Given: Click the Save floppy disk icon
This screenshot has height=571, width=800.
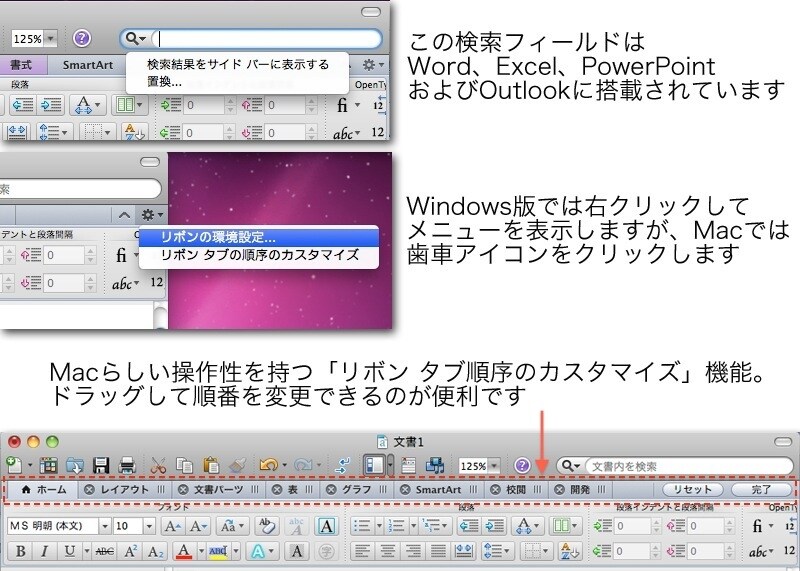Looking at the screenshot, I should click(x=101, y=465).
